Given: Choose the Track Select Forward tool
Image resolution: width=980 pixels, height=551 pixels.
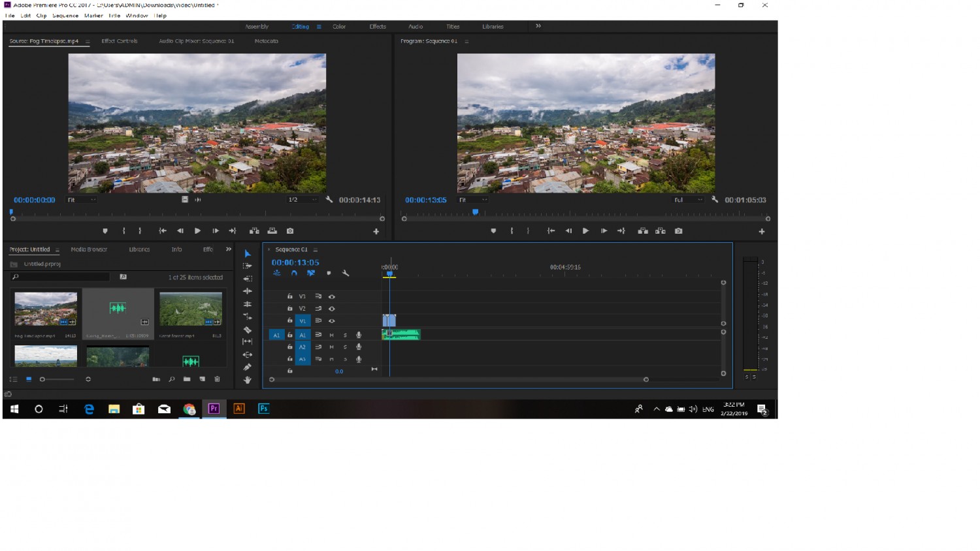Looking at the screenshot, I should click(248, 266).
